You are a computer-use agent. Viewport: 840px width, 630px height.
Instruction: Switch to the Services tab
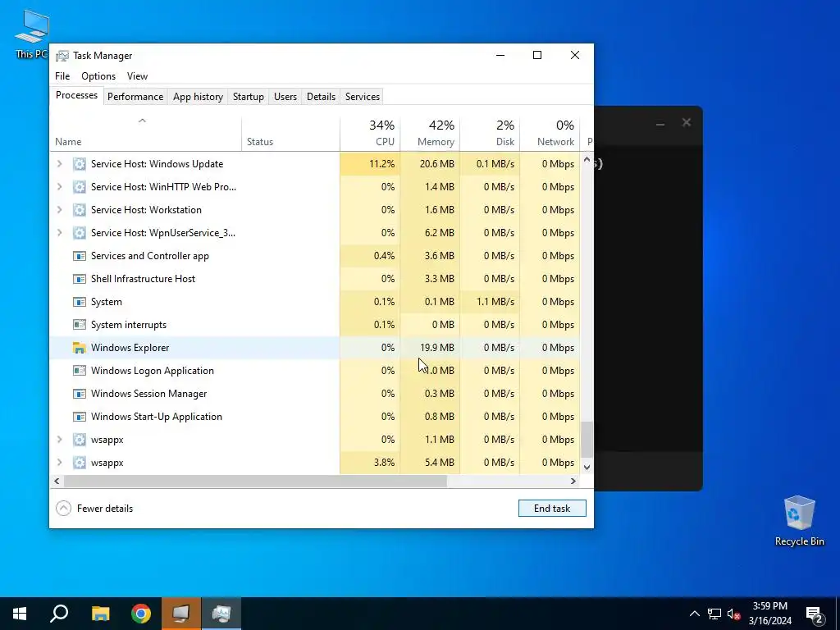point(362,97)
